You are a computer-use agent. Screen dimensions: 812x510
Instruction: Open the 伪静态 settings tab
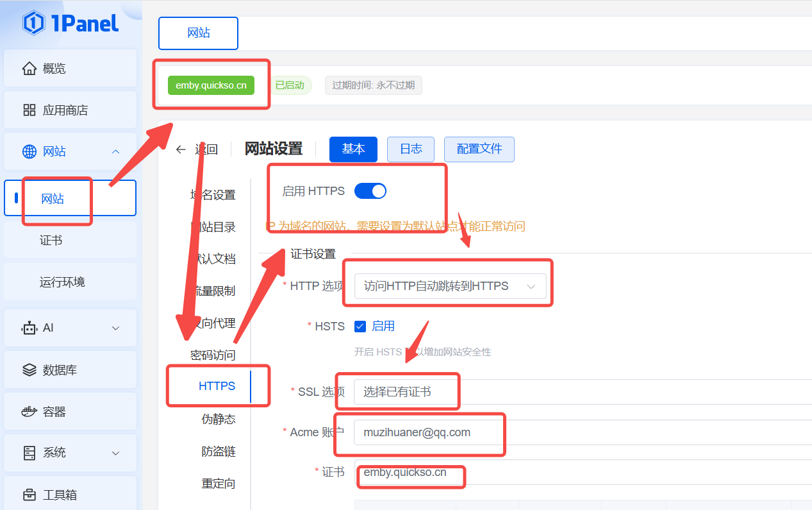click(x=219, y=420)
